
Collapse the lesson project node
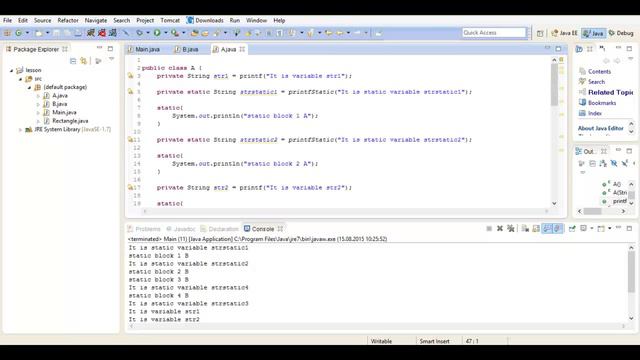[11, 70]
